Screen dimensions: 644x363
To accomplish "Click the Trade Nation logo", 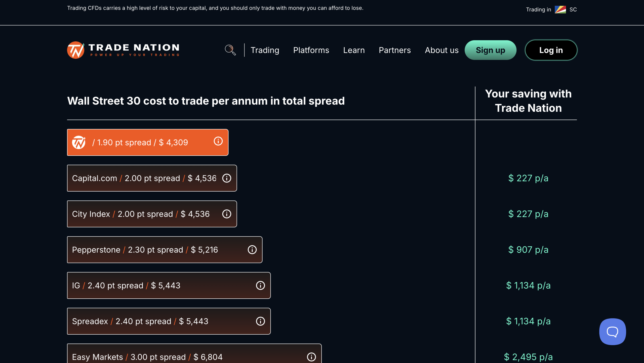I will click(123, 50).
